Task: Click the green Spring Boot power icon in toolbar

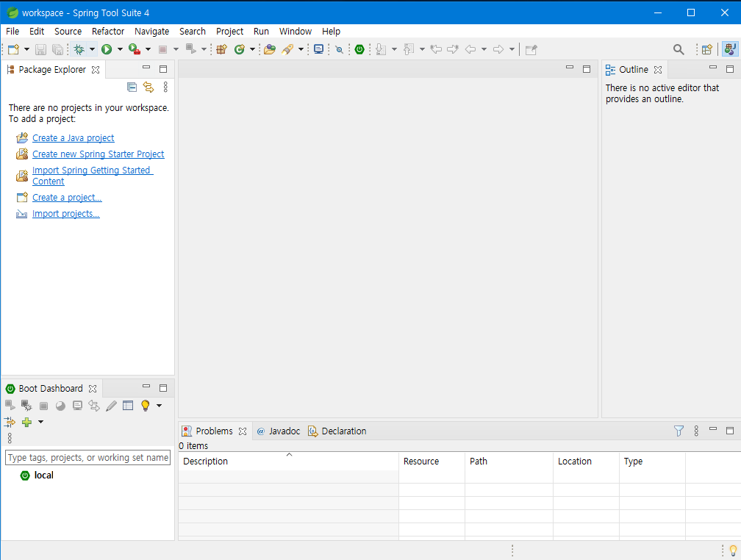Action: (359, 49)
